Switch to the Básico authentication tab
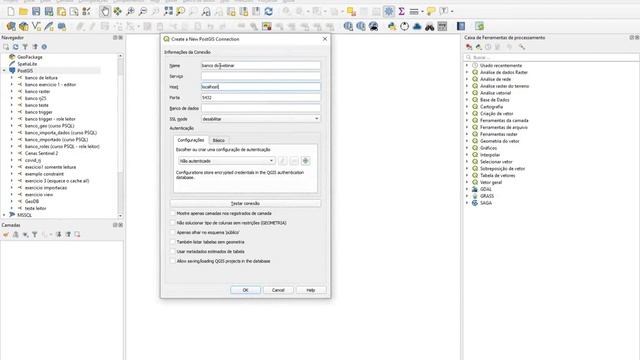This screenshot has height=360, width=640. [218, 140]
